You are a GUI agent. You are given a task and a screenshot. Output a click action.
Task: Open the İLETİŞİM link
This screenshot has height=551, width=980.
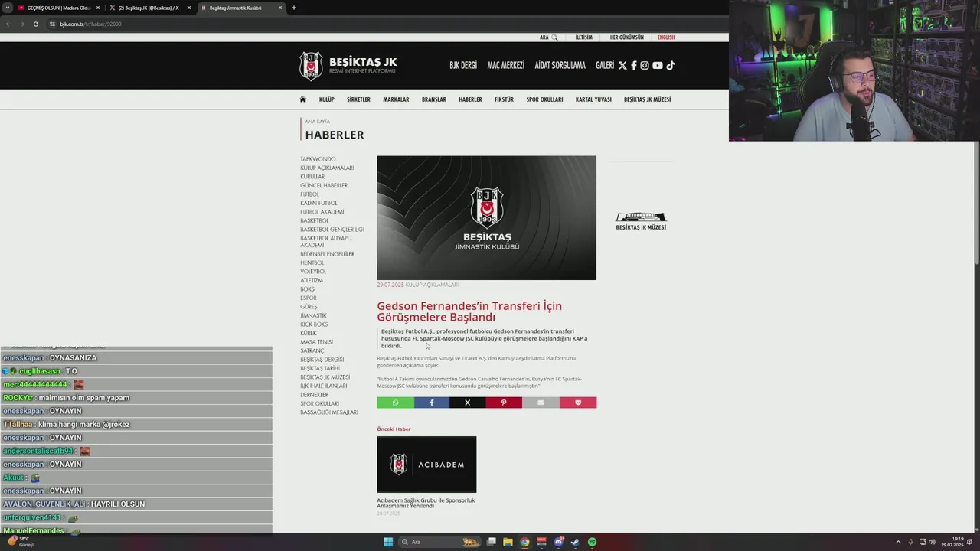pos(584,37)
